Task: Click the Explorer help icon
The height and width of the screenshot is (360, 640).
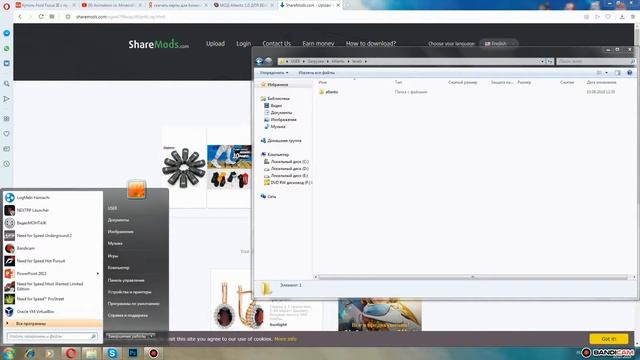Action: [x=629, y=73]
